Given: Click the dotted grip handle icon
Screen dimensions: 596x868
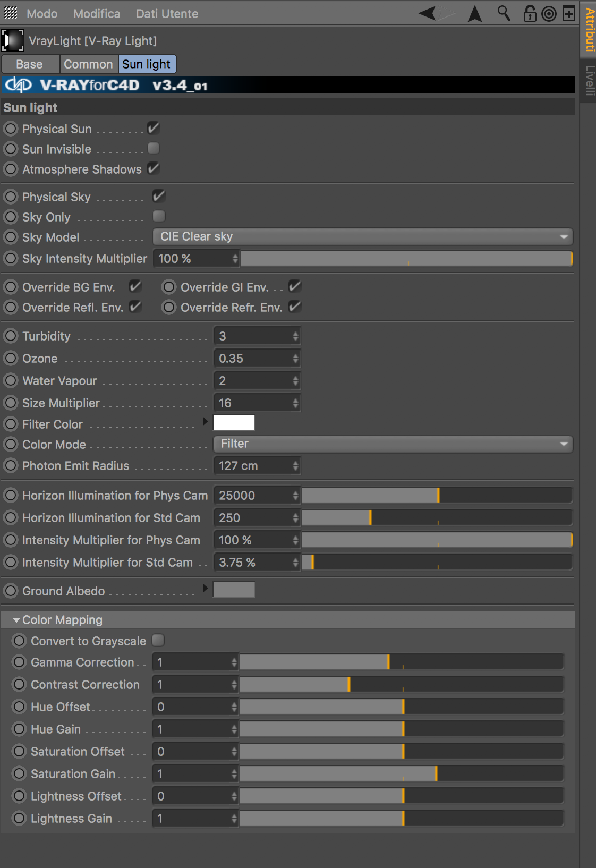Looking at the screenshot, I should [11, 13].
